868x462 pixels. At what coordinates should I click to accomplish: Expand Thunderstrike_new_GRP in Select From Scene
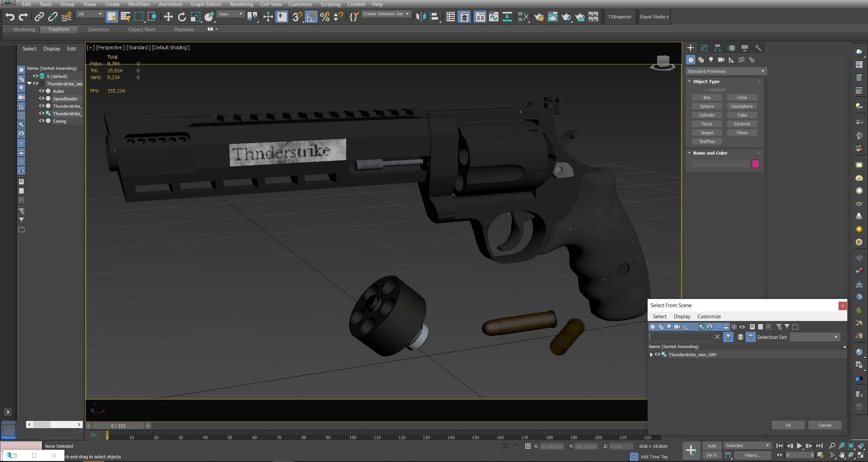coord(651,355)
